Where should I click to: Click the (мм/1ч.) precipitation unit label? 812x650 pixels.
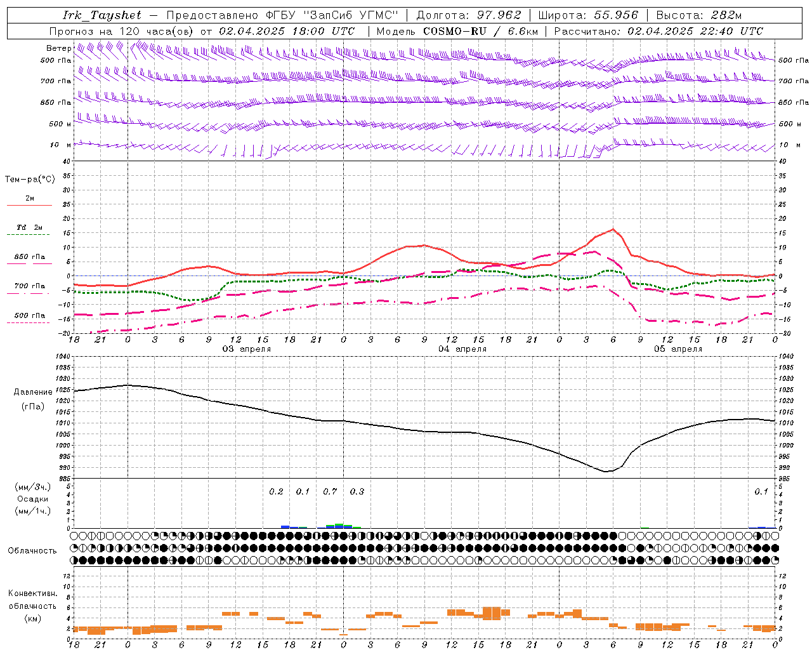click(32, 511)
